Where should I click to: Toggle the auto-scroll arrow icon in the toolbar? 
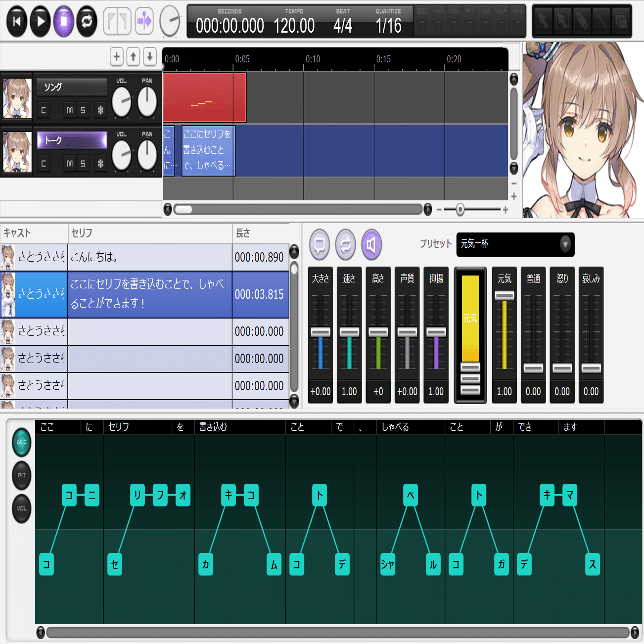tap(144, 21)
